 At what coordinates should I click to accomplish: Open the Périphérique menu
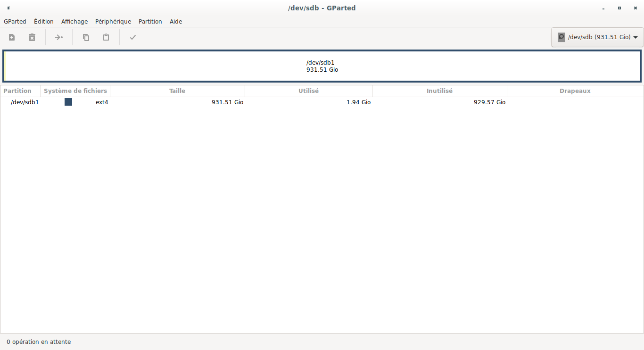tap(113, 21)
